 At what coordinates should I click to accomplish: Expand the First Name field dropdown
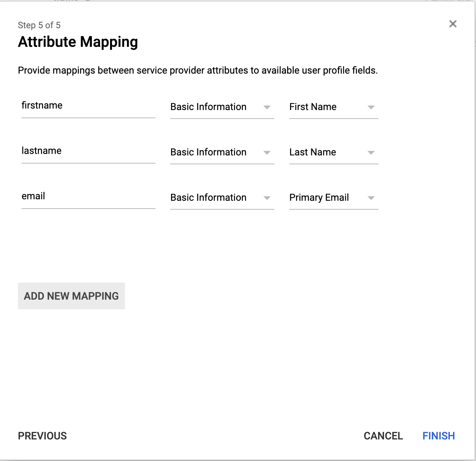tap(334, 107)
